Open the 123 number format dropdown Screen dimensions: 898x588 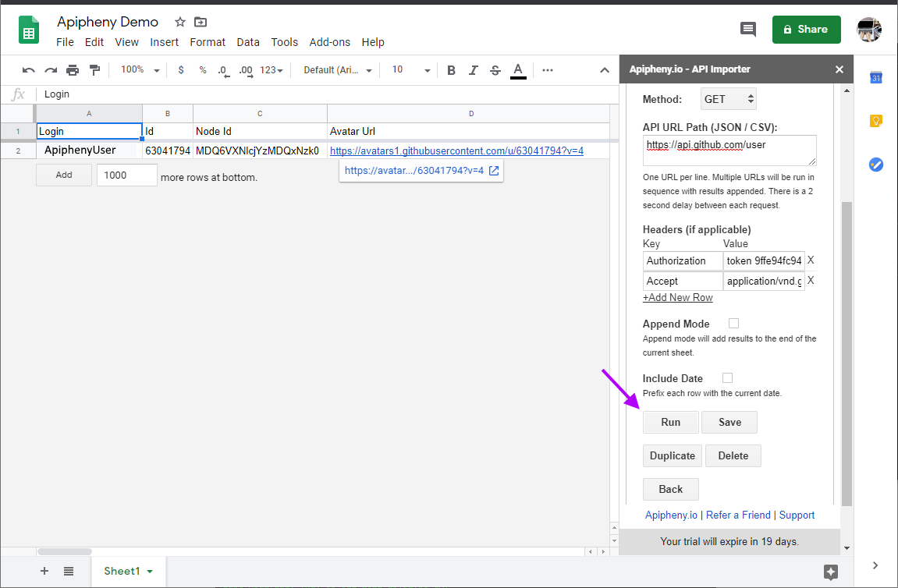[272, 70]
